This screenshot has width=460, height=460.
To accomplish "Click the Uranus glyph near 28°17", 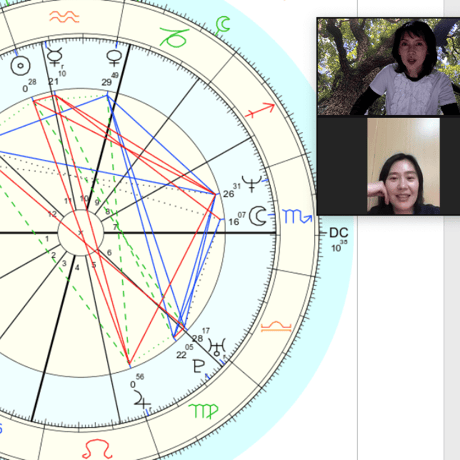I will tap(217, 347).
